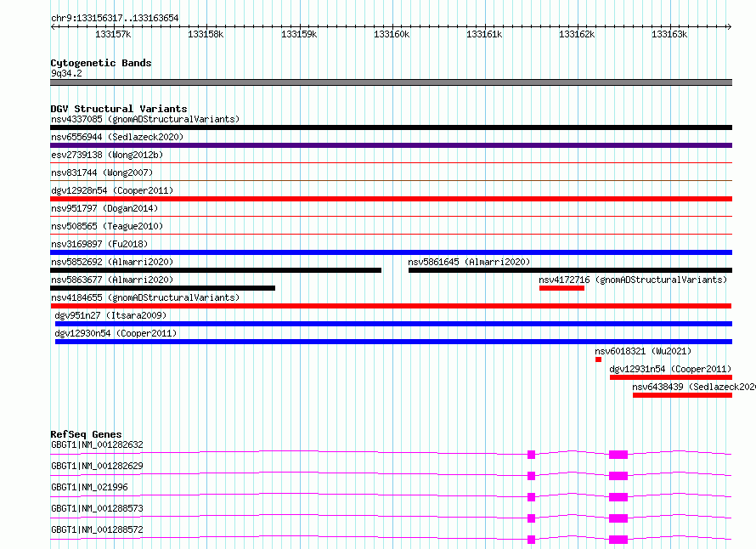Click the black bar of nsv4337085
The image size is (756, 549).
[391, 127]
